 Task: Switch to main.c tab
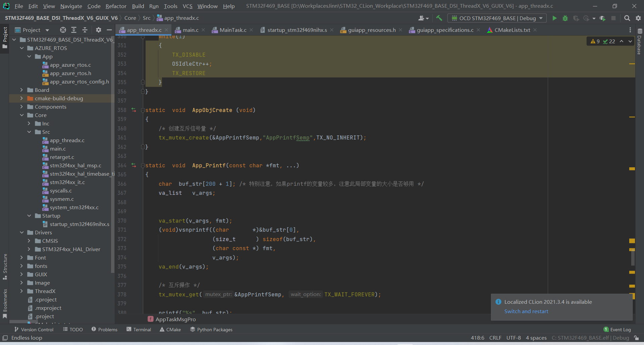190,30
